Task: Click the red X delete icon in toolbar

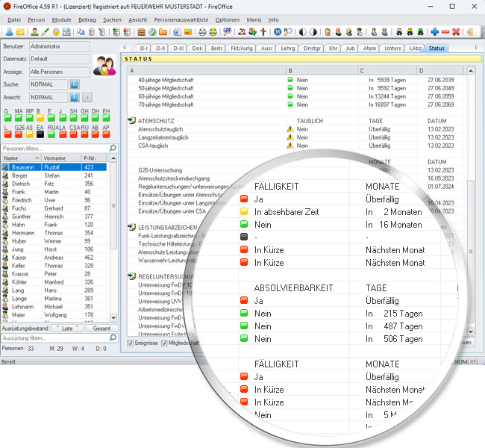Action: point(456,32)
